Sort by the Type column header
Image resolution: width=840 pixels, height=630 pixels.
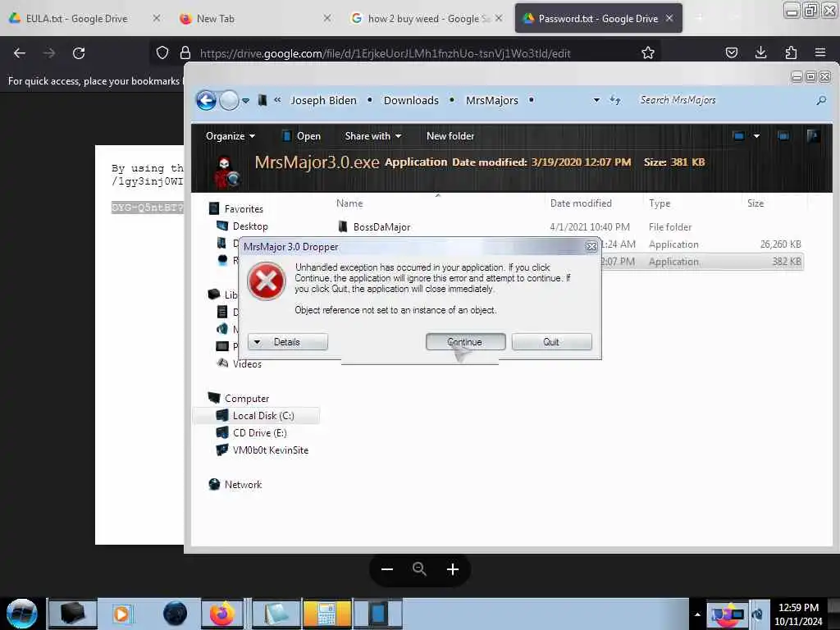pyautogui.click(x=660, y=203)
